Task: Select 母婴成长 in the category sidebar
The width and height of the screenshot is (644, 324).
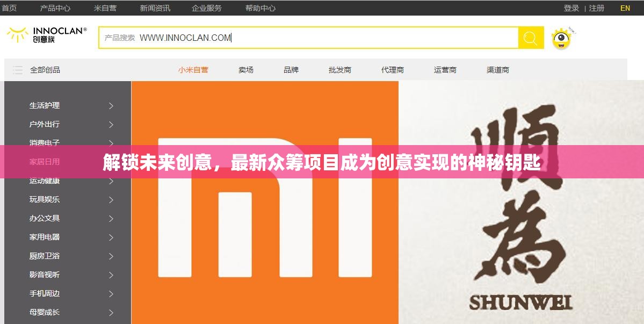Action: (x=45, y=313)
